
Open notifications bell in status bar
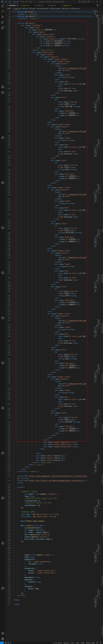[x=100, y=643]
